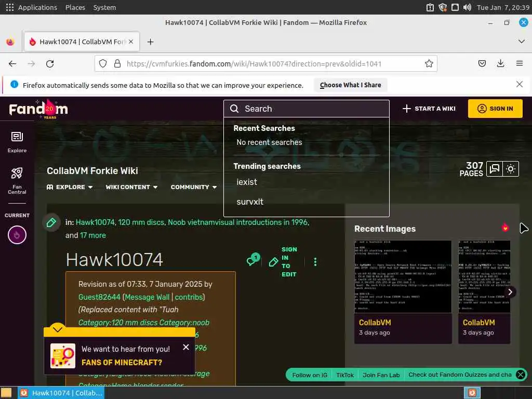Open a new browser tab with plus
The image size is (532, 399).
coord(150,42)
